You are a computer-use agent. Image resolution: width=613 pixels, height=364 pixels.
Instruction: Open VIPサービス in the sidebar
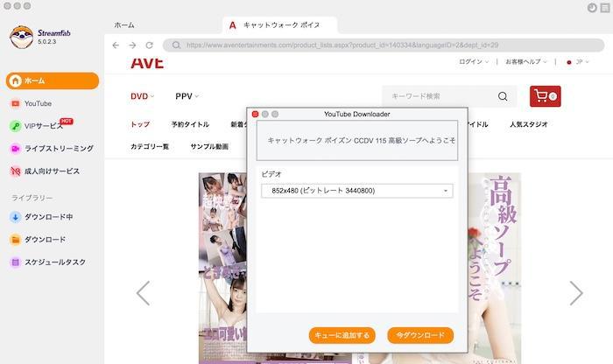pyautogui.click(x=43, y=126)
